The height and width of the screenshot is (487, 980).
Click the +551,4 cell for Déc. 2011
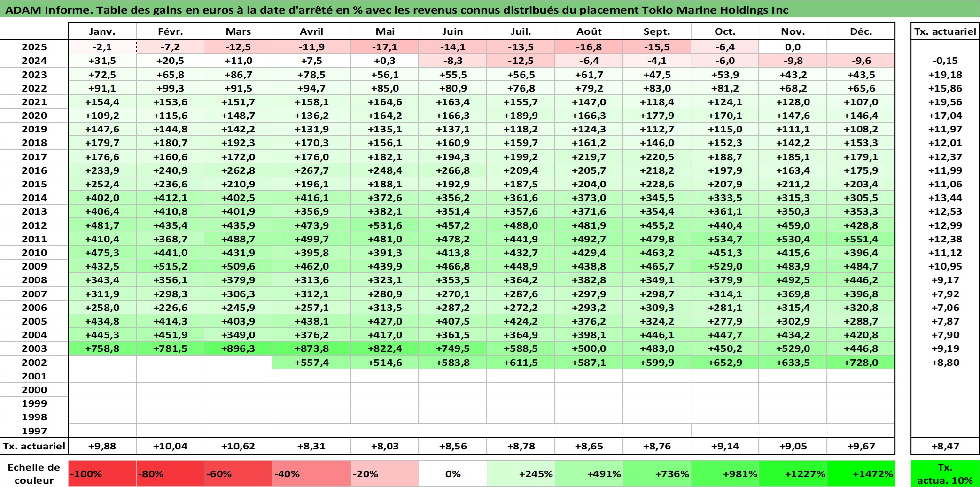point(861,239)
